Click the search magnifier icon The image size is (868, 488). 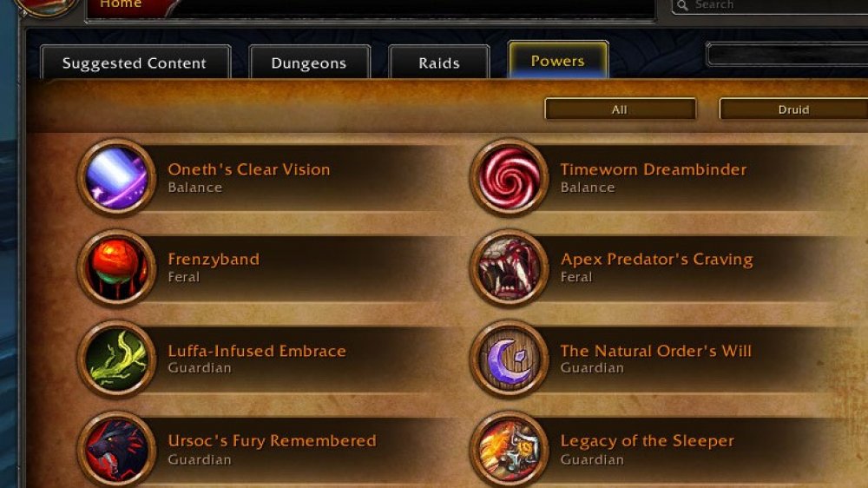(x=682, y=5)
